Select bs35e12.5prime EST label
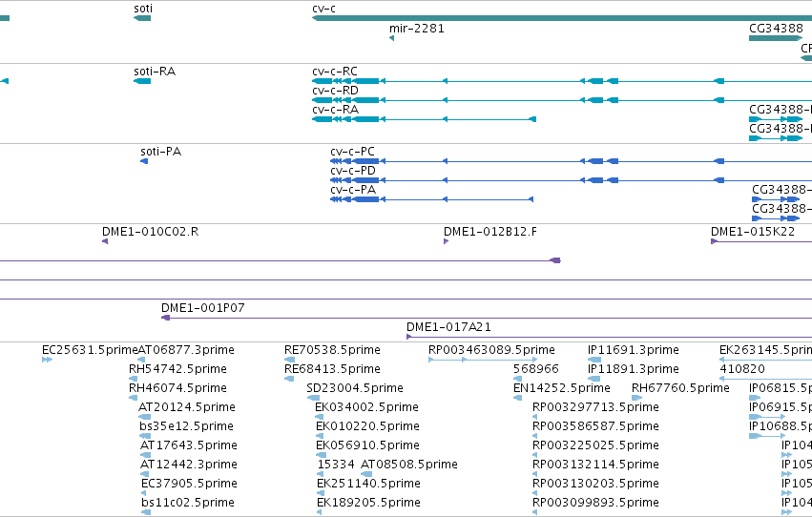812x517 pixels. (186, 426)
